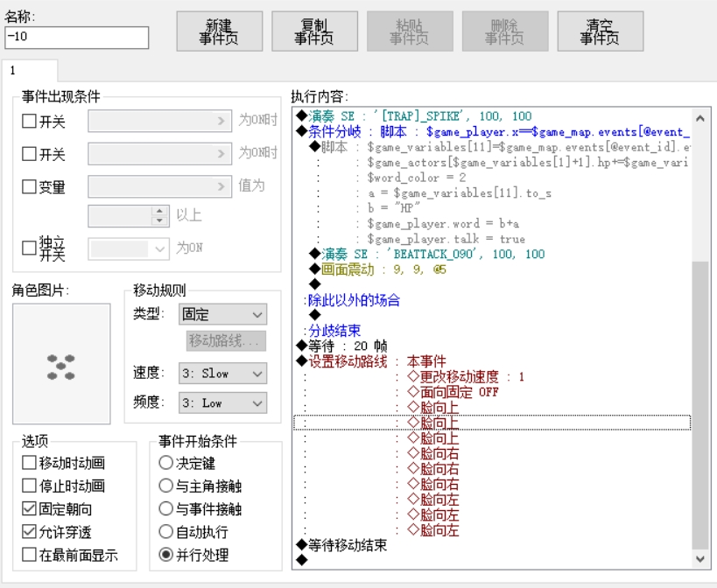This screenshot has width=717, height=588.
Task: Select the 分歧结束 line
Action: pyautogui.click(x=492, y=331)
